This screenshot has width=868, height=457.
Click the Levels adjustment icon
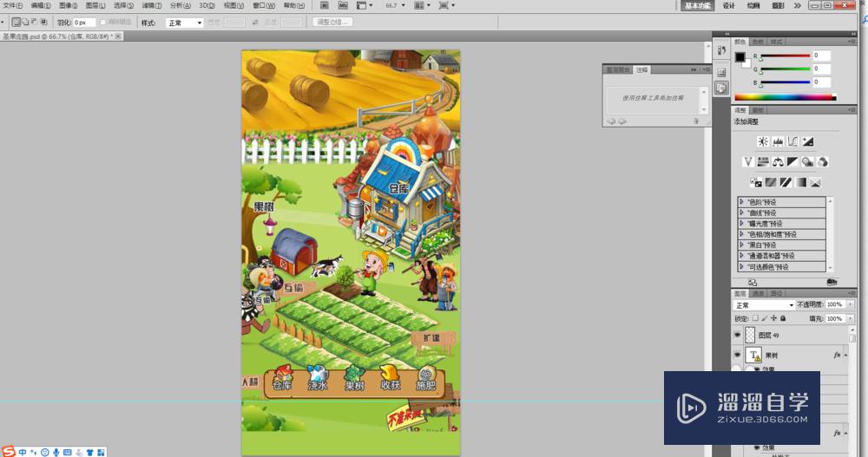777,141
